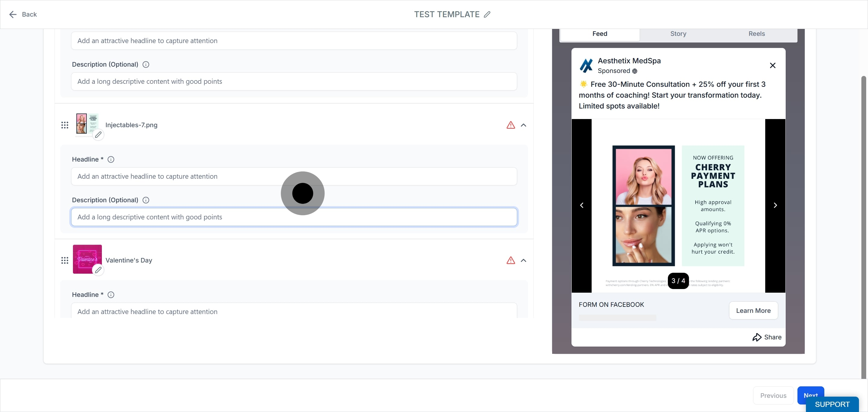Click the Injectables-7.png Headline input field
Screen dimensions: 868x412
click(x=294, y=177)
